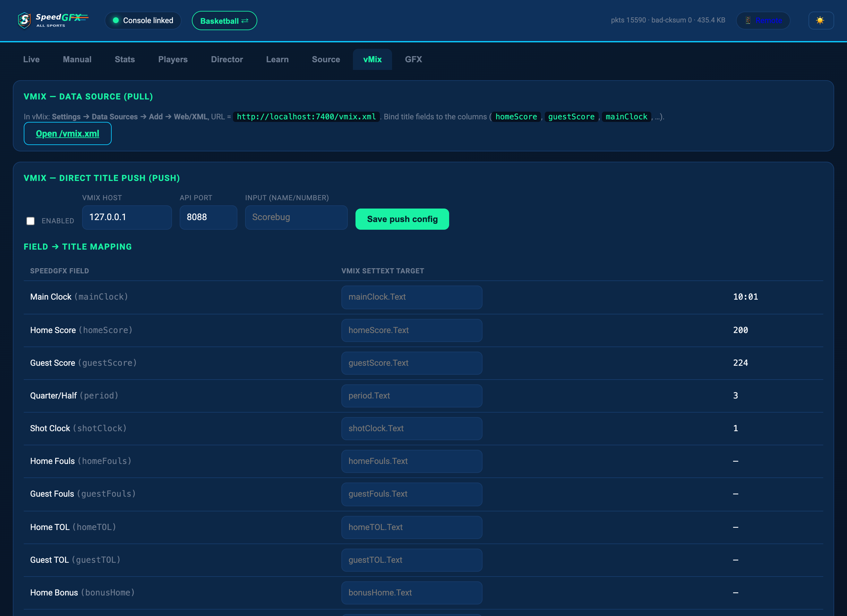Edit the homeFouls.Text target field
Image resolution: width=847 pixels, height=616 pixels.
pos(412,461)
